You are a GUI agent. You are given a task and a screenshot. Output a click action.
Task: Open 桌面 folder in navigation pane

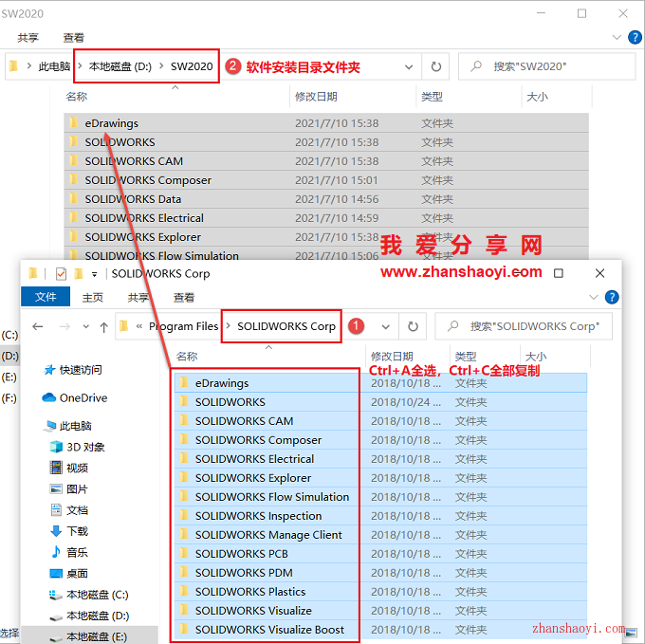[x=69, y=573]
